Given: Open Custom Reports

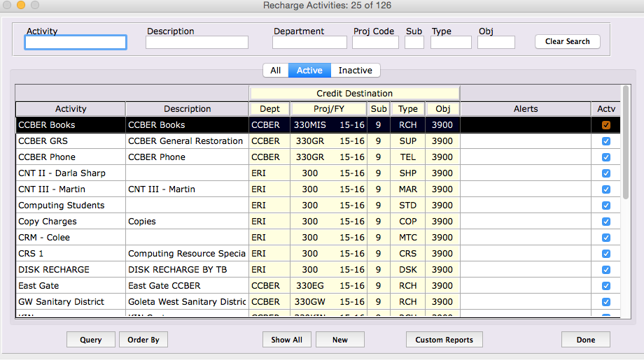Looking at the screenshot, I should [444, 340].
